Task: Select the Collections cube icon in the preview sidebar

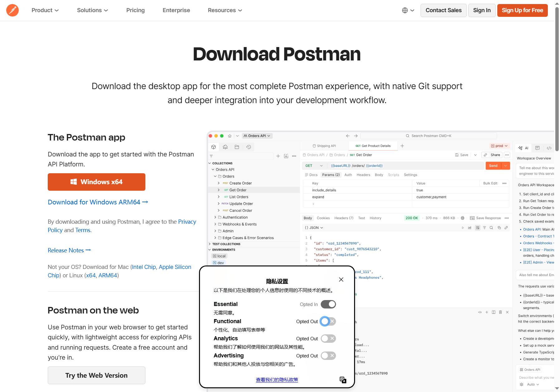Action: (x=214, y=147)
